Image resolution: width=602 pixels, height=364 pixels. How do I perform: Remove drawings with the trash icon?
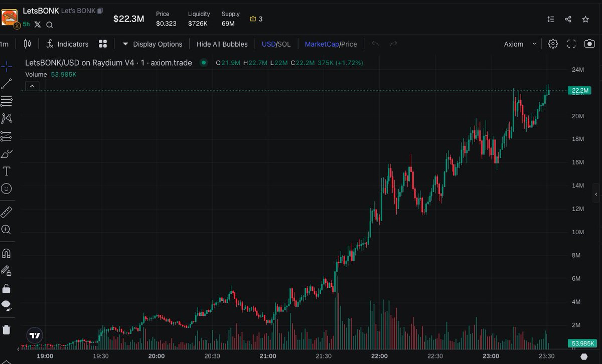tap(6, 329)
